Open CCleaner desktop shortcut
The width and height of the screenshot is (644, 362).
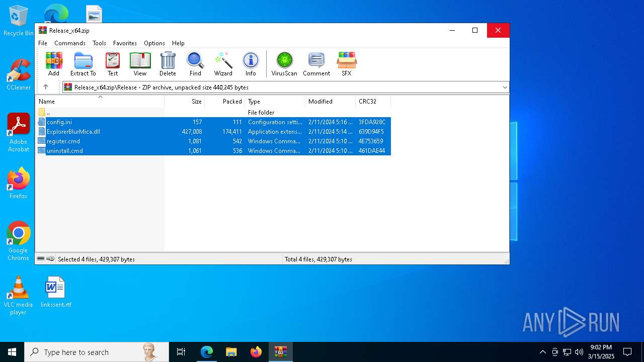tap(19, 75)
